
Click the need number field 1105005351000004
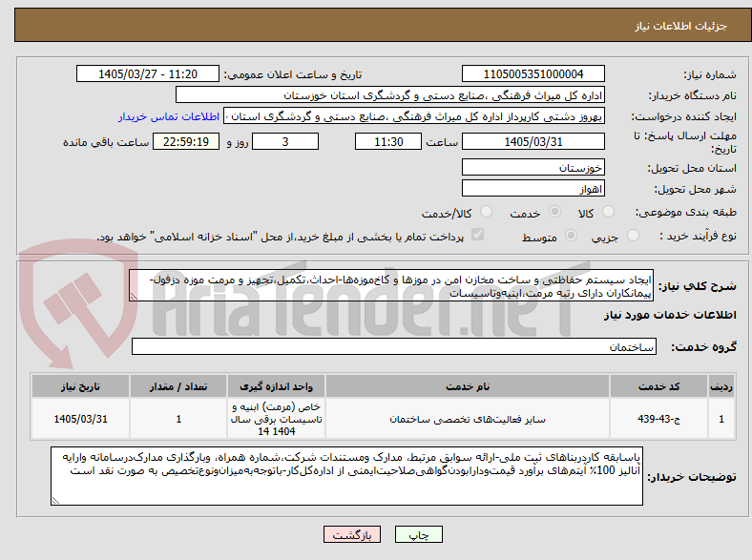pyautogui.click(x=533, y=73)
